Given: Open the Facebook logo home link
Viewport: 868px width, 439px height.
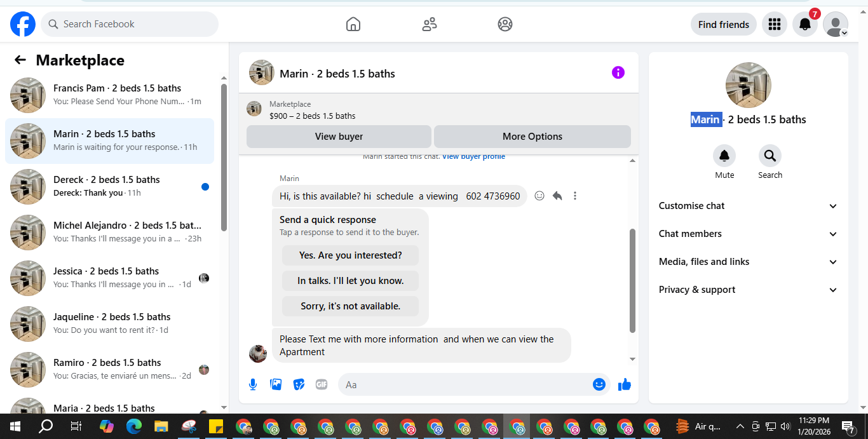Looking at the screenshot, I should click(x=23, y=24).
